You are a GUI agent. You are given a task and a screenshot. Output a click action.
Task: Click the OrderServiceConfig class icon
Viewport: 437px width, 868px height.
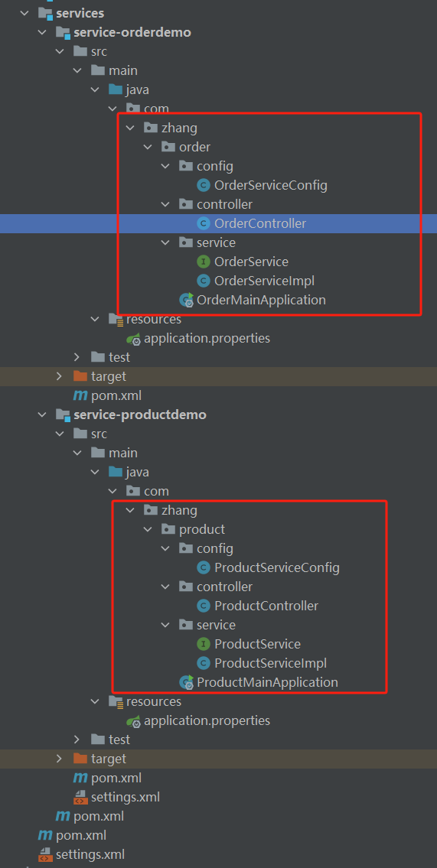(204, 185)
